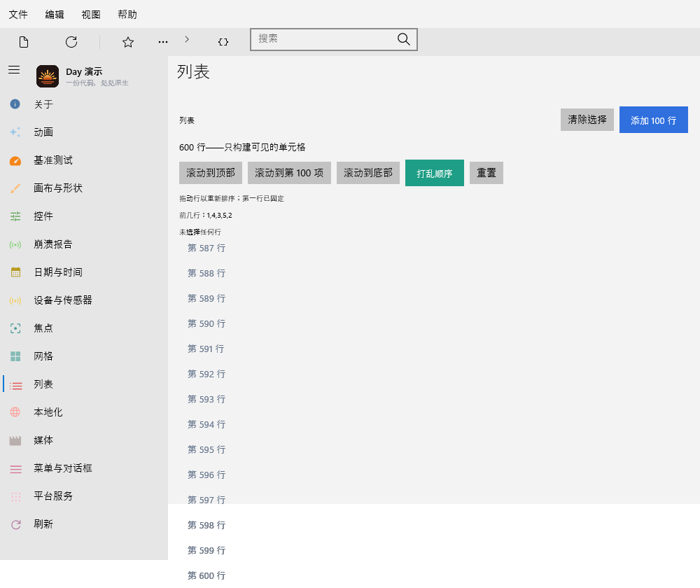
Task: Click the Day 演示 sunrise app logo
Action: 48,76
